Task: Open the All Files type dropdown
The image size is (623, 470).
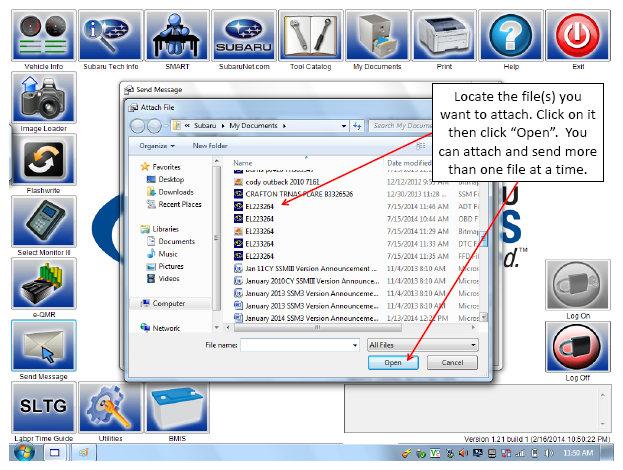Action: click(423, 345)
